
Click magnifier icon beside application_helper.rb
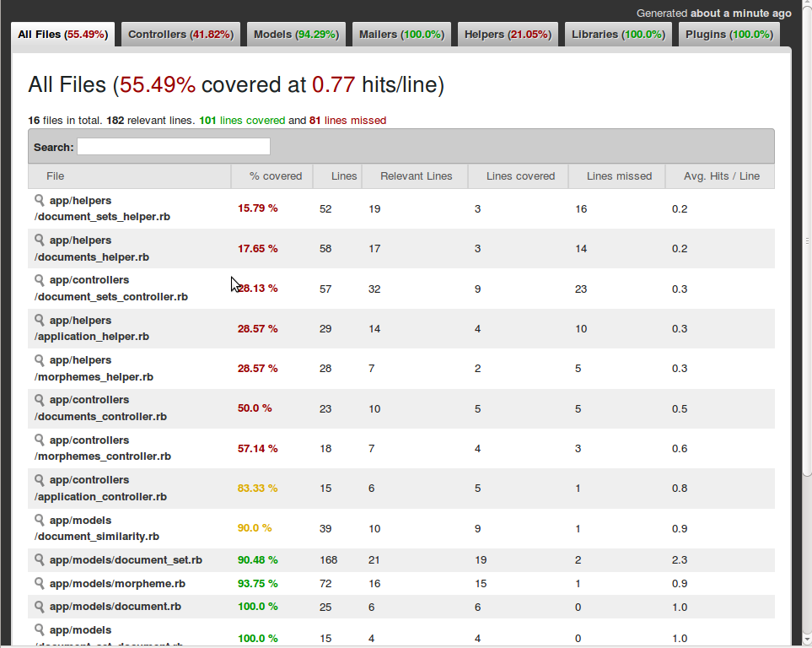click(39, 321)
